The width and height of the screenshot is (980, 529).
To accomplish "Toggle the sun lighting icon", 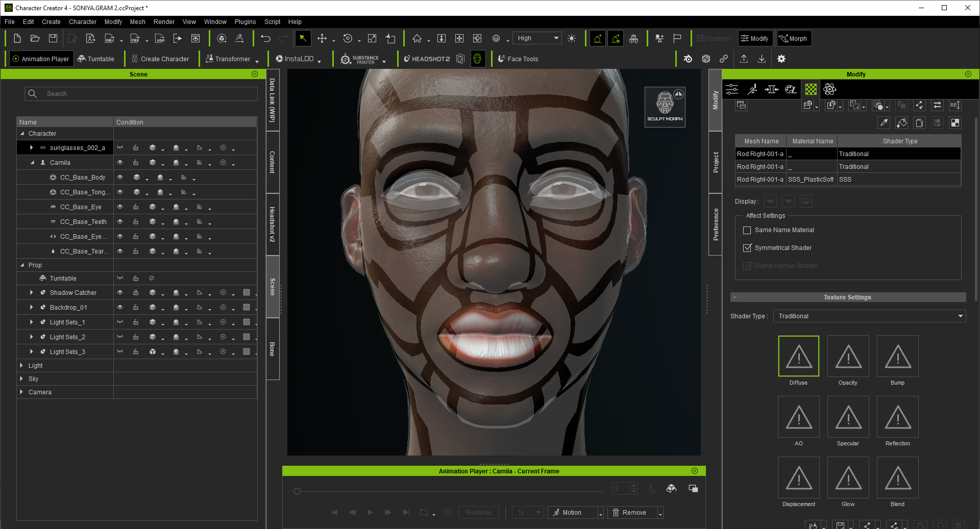I will 572,38.
